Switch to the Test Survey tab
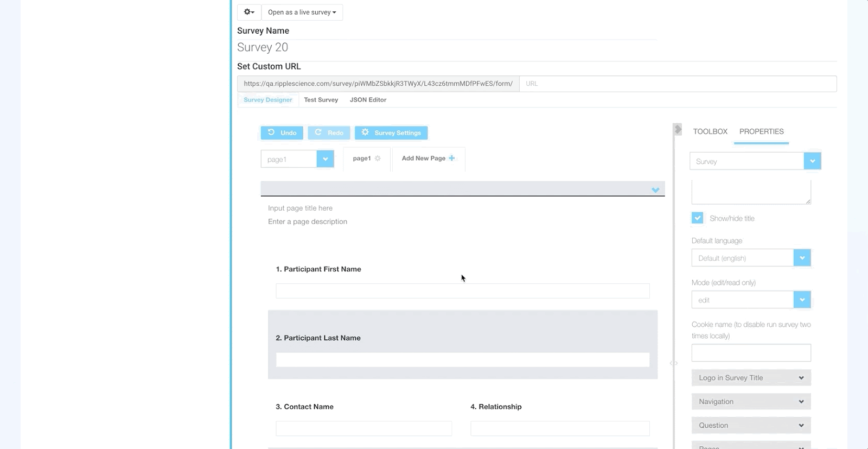The width and height of the screenshot is (868, 449). [321, 100]
